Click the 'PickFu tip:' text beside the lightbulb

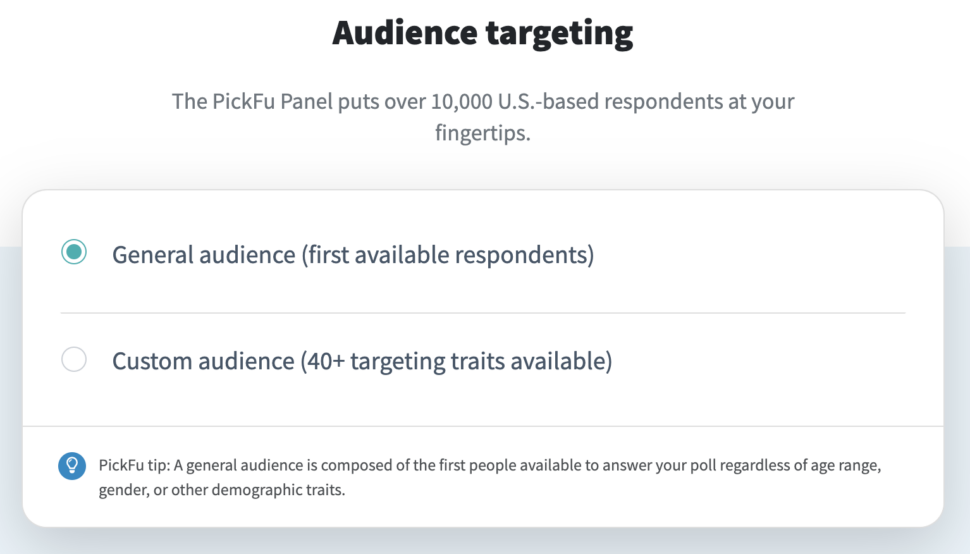point(134,465)
